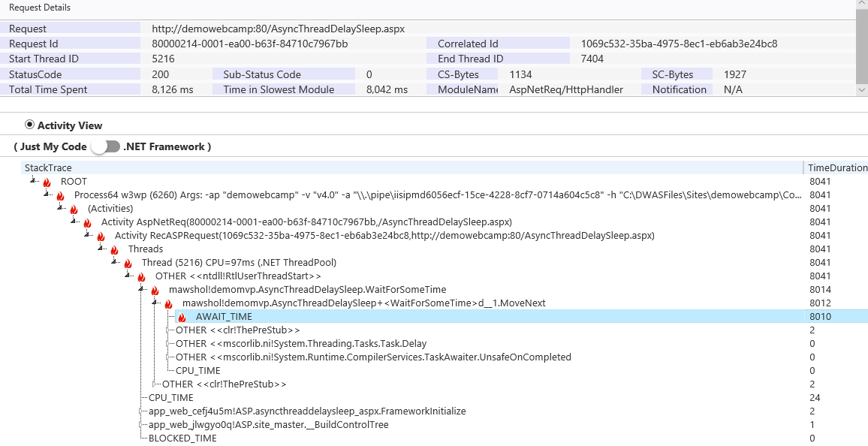Click flame icon on d__1.MoveNext row

[x=169, y=304]
